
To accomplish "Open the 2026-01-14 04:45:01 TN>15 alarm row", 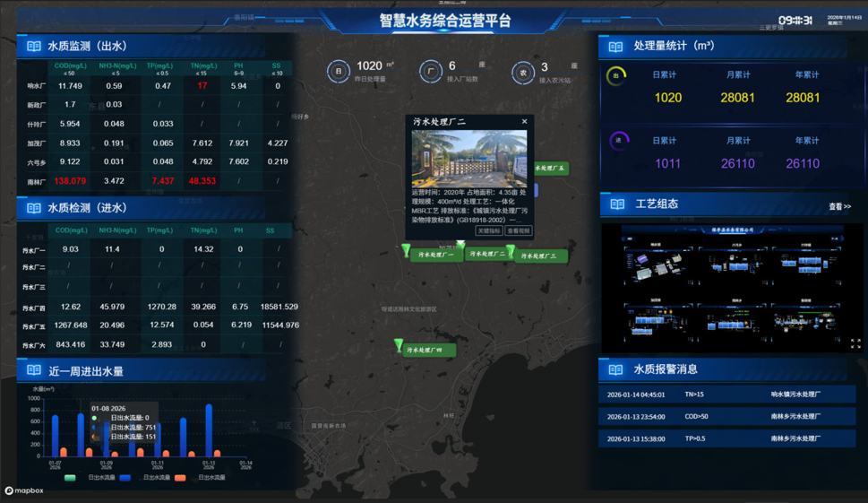I will (x=726, y=395).
